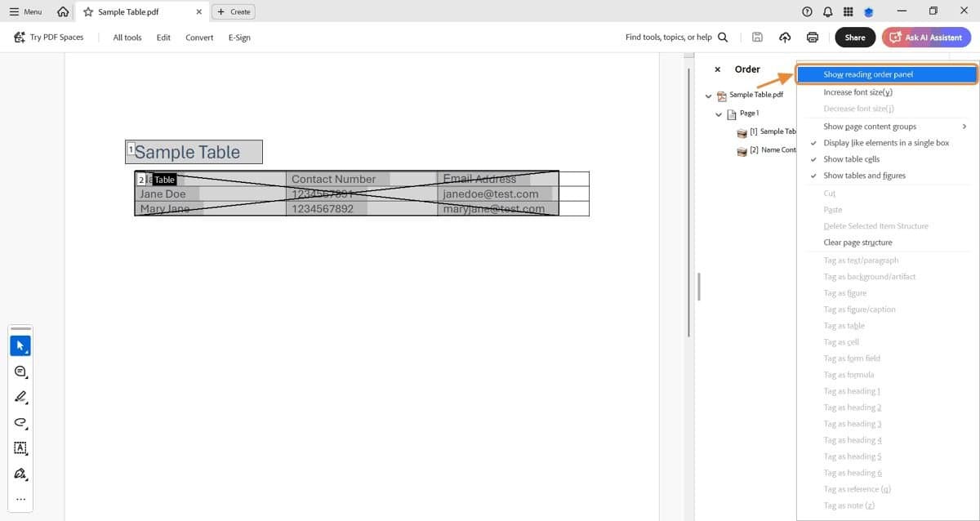Select the freehand draw tool
This screenshot has width=980, height=521.
point(20,424)
